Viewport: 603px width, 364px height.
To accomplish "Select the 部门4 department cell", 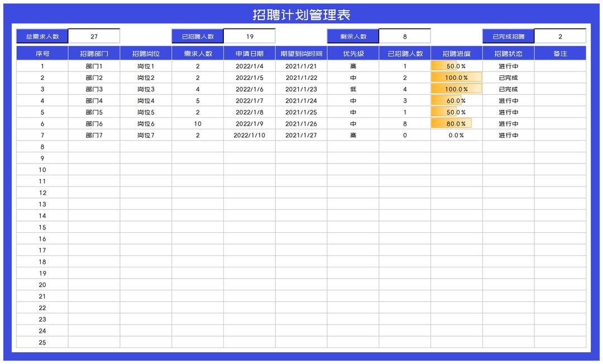I will [94, 100].
